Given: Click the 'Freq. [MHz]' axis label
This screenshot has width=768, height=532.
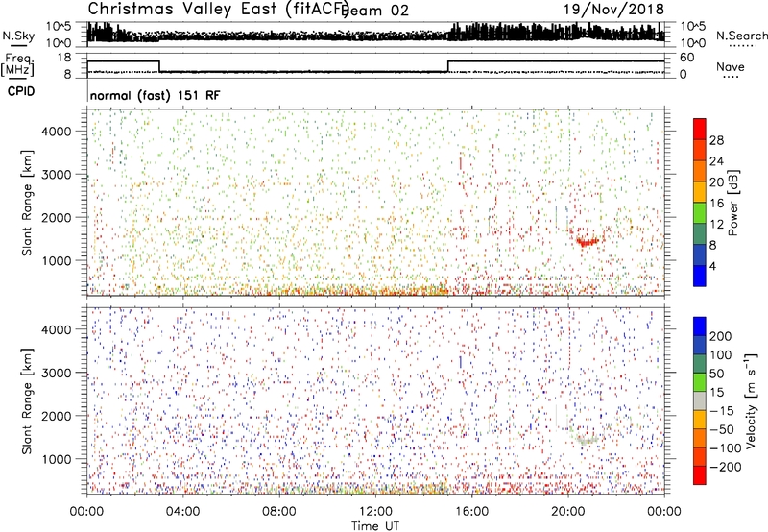Looking at the screenshot, I should 17,64.
